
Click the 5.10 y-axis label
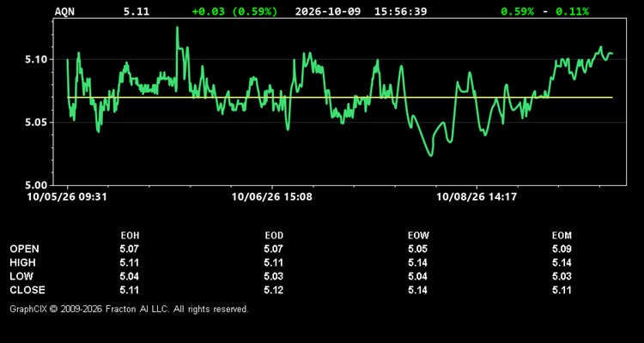tap(36, 59)
